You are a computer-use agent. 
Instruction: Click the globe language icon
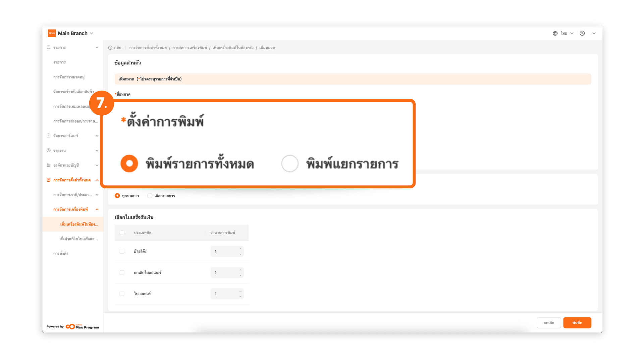coord(555,33)
